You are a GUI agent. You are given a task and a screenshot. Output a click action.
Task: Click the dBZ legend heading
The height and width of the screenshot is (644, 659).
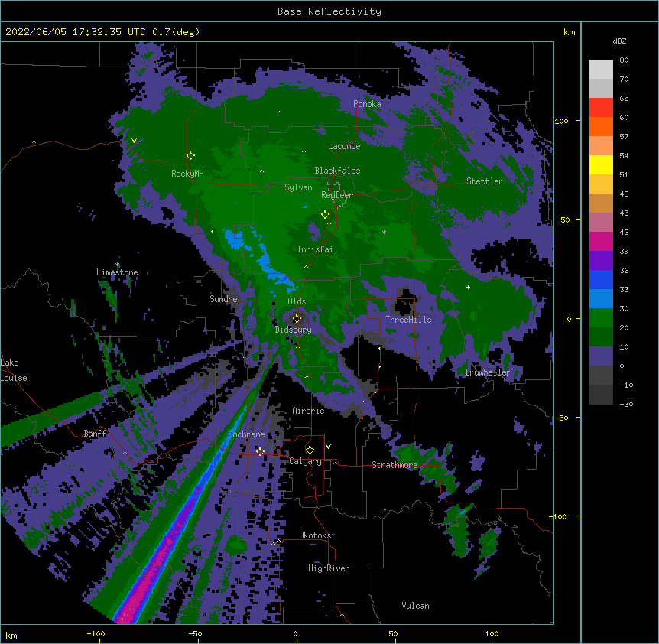pos(619,41)
